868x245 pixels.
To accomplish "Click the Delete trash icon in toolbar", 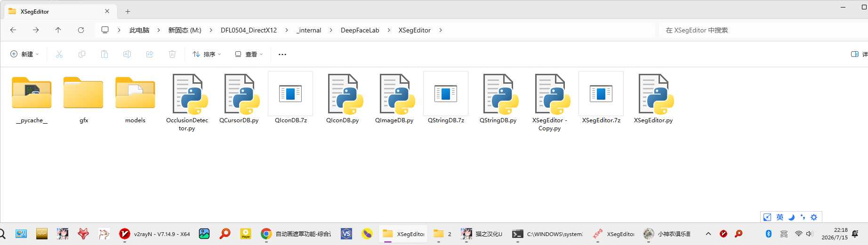I will click(x=172, y=54).
